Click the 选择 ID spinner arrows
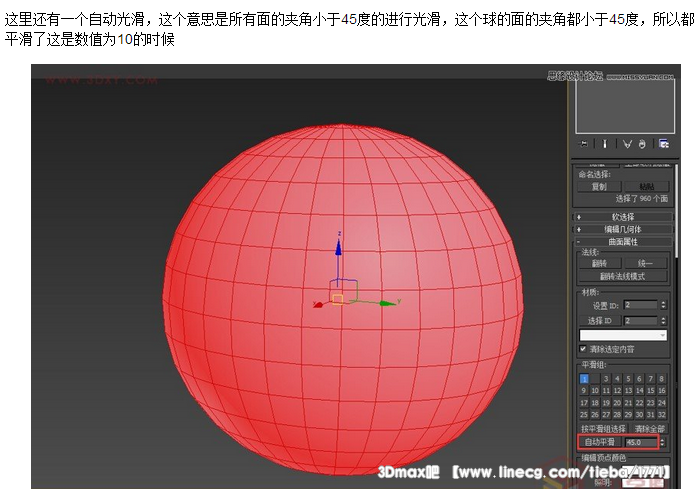This screenshot has width=699, height=489. [663, 321]
